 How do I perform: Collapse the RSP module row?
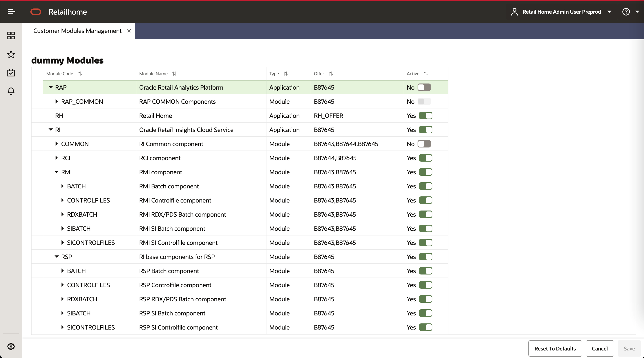(56, 257)
